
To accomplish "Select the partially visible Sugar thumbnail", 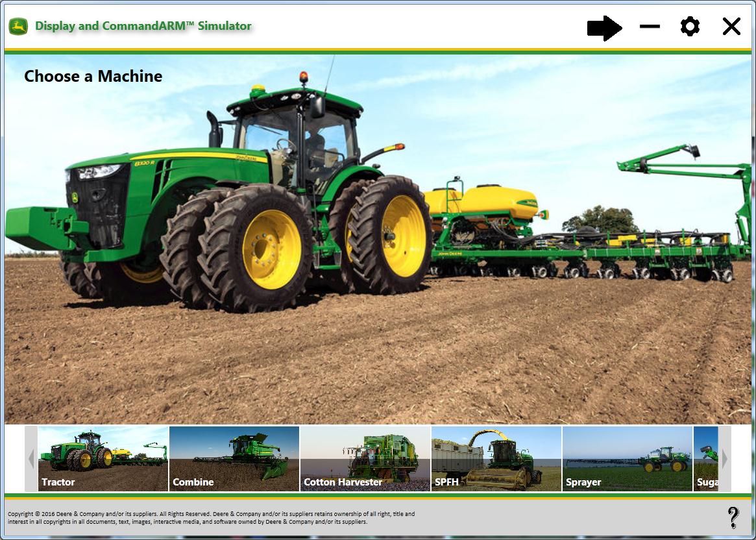I will (x=706, y=458).
